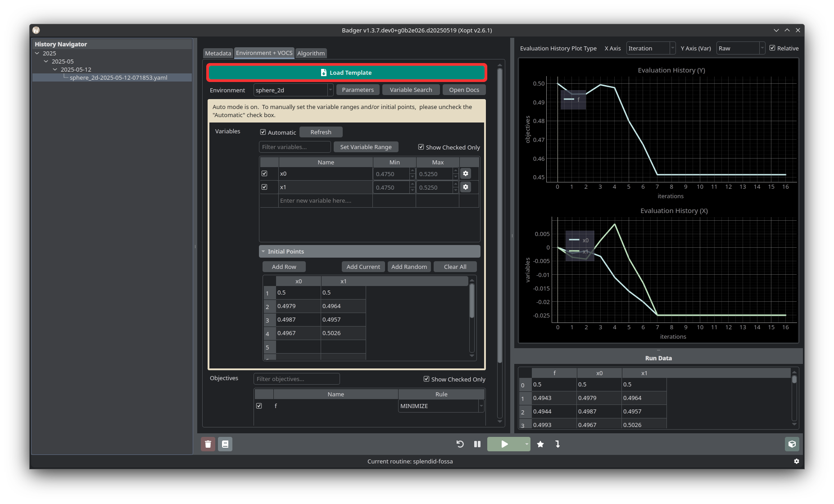Click Refresh button
The width and height of the screenshot is (834, 504).
click(x=321, y=132)
